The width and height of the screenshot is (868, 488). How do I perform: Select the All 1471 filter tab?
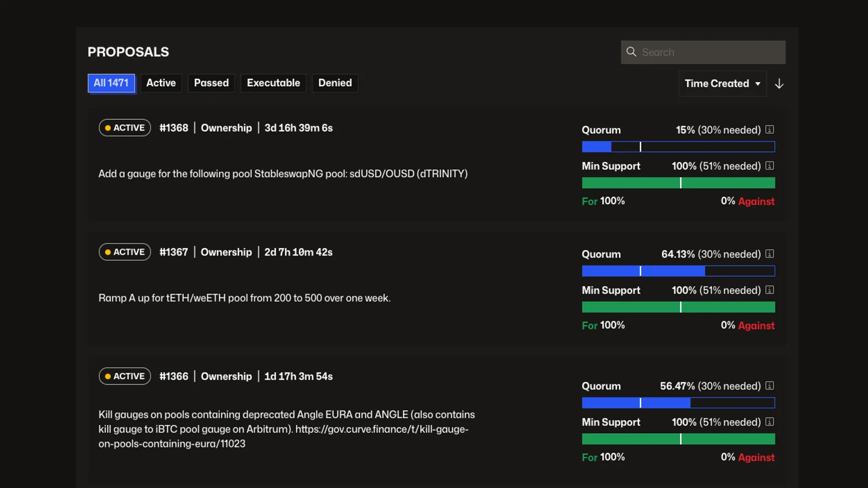coord(111,83)
